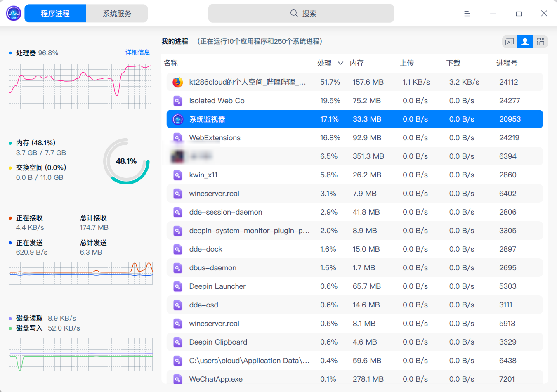Click the Firefox icon next to kt286cloud process

point(177,82)
